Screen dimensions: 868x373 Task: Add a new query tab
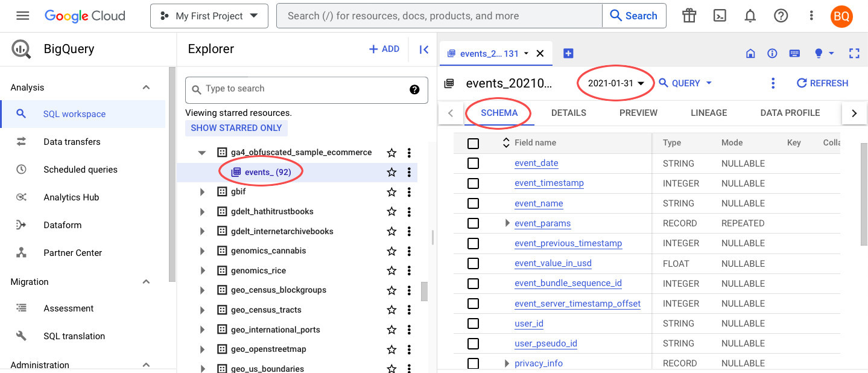(568, 53)
